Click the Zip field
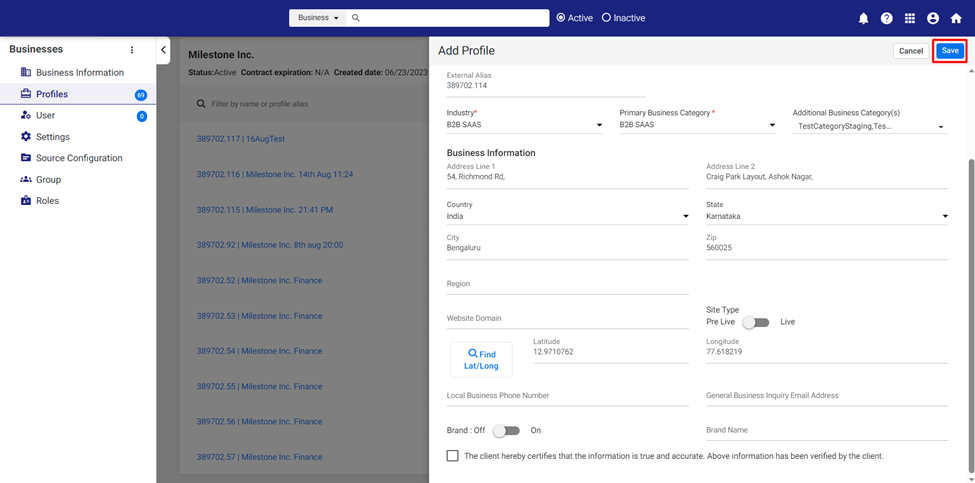This screenshot has width=975, height=483. [x=827, y=248]
